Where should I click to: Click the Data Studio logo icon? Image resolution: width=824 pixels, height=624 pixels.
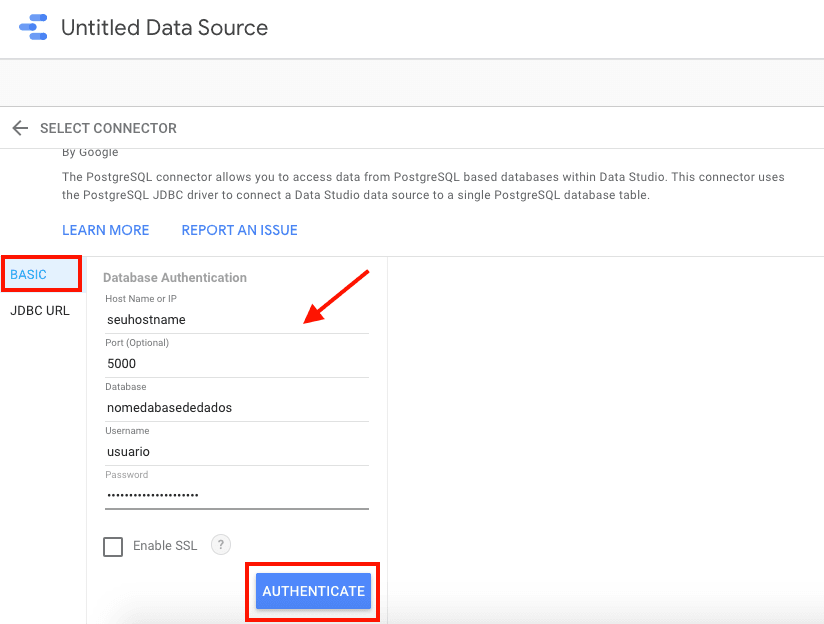(33, 27)
